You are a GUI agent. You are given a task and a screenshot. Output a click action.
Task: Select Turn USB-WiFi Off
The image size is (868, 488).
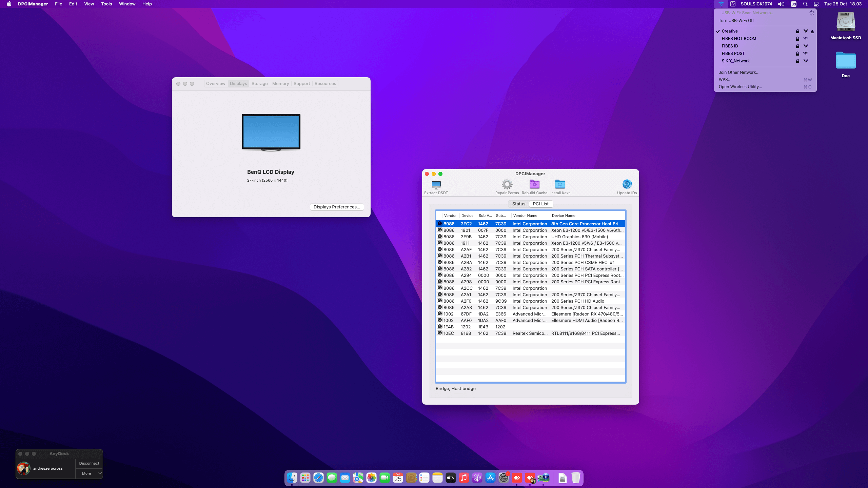pyautogui.click(x=736, y=21)
